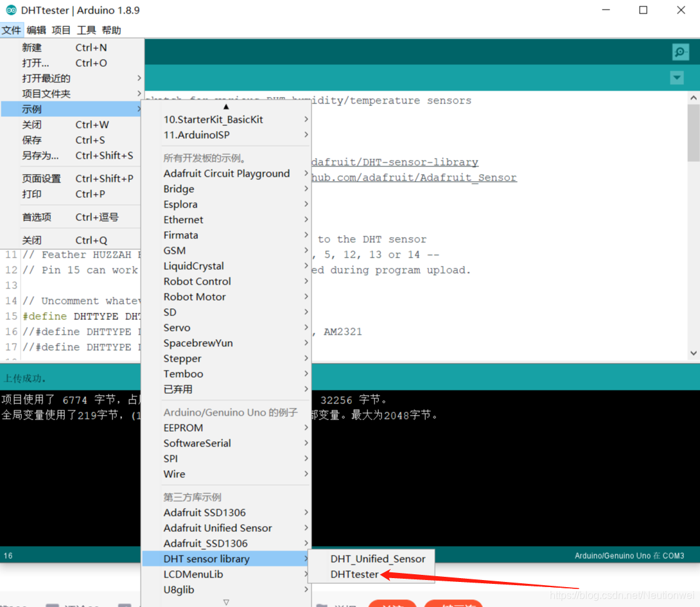The height and width of the screenshot is (607, 700).
Task: Click editor scrollbar down arrow
Action: [694, 353]
